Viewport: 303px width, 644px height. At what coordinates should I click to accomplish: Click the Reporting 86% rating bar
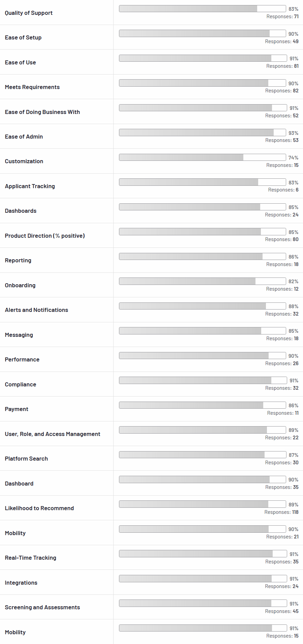point(203,256)
